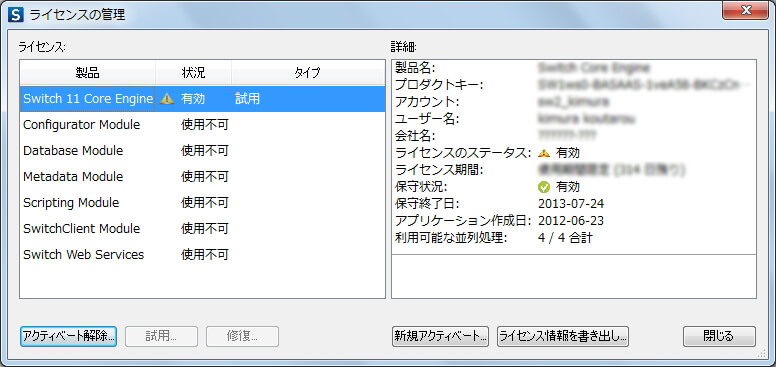Select the Scripting Module row
776x367 pixels.
(x=202, y=203)
